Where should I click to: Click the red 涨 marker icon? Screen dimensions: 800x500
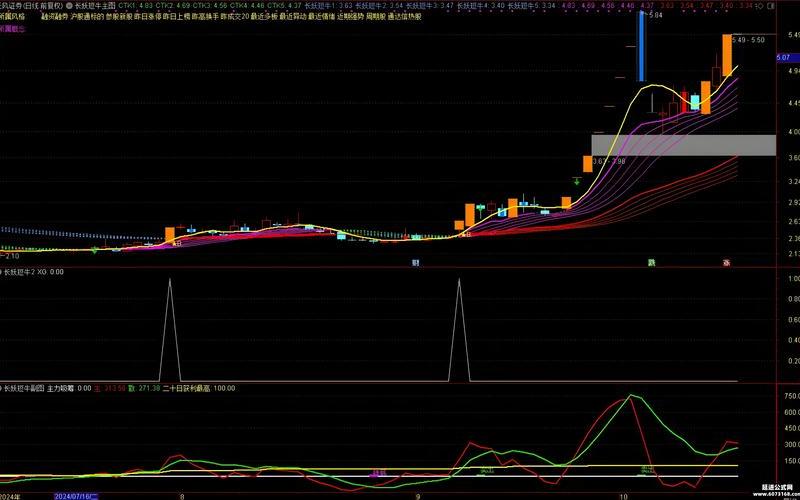pos(726,263)
